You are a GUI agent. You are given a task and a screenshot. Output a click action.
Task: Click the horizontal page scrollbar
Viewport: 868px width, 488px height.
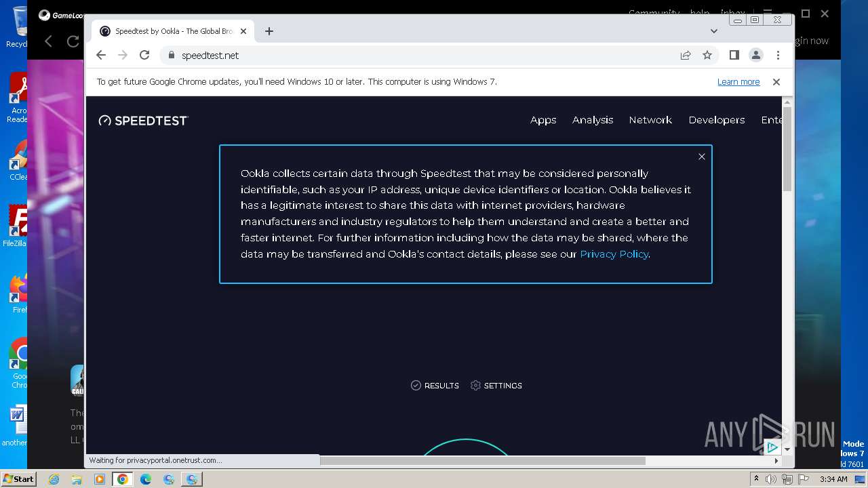[482, 461]
